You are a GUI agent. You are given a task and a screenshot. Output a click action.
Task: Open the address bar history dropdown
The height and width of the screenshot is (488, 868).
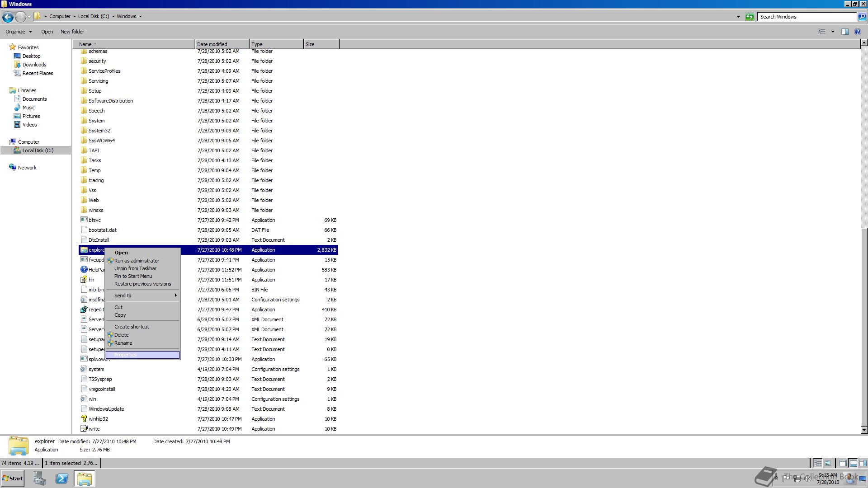(x=738, y=17)
